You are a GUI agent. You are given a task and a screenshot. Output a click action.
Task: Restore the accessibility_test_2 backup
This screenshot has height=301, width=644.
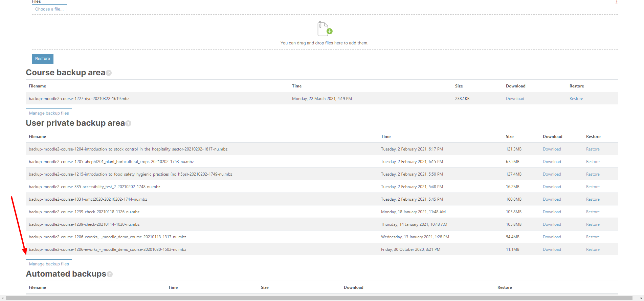[593, 187]
